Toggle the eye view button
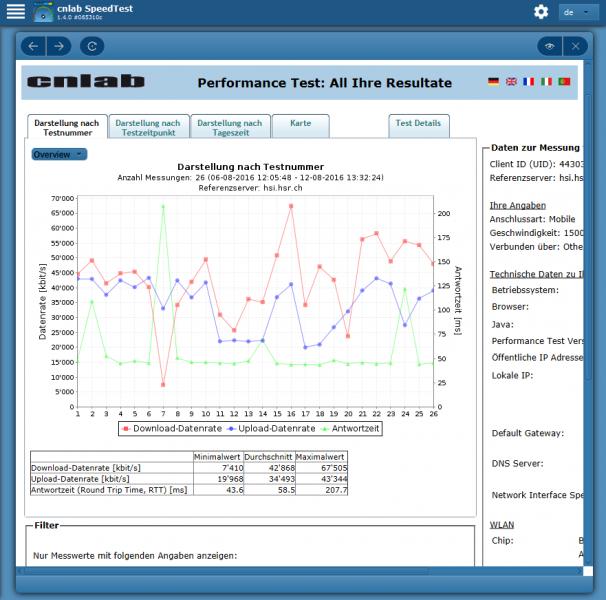This screenshot has height=600, width=606. [550, 46]
